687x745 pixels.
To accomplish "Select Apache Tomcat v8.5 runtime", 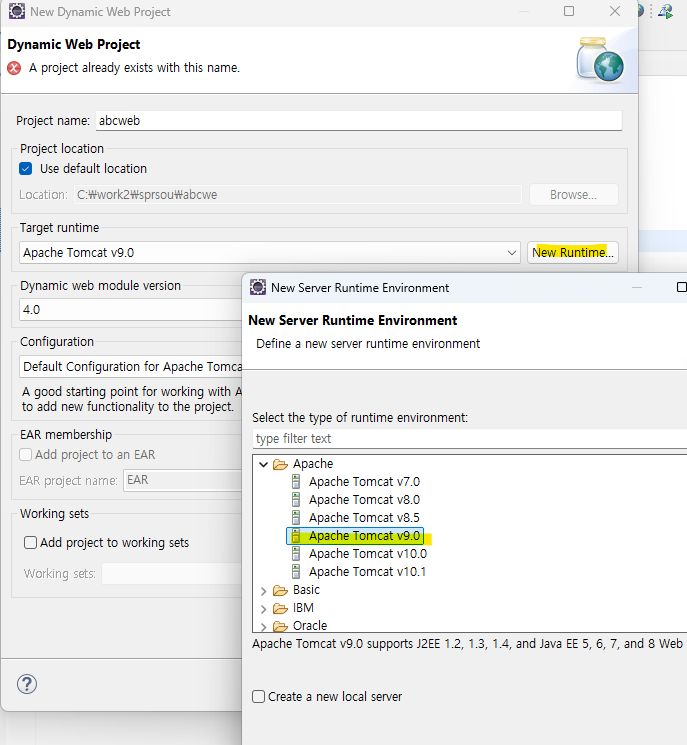I will click(364, 518).
